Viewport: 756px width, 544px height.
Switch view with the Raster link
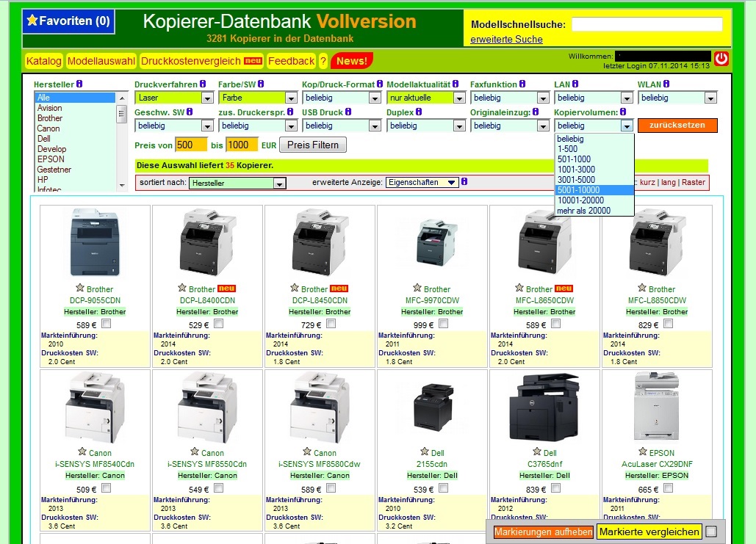pyautogui.click(x=694, y=182)
